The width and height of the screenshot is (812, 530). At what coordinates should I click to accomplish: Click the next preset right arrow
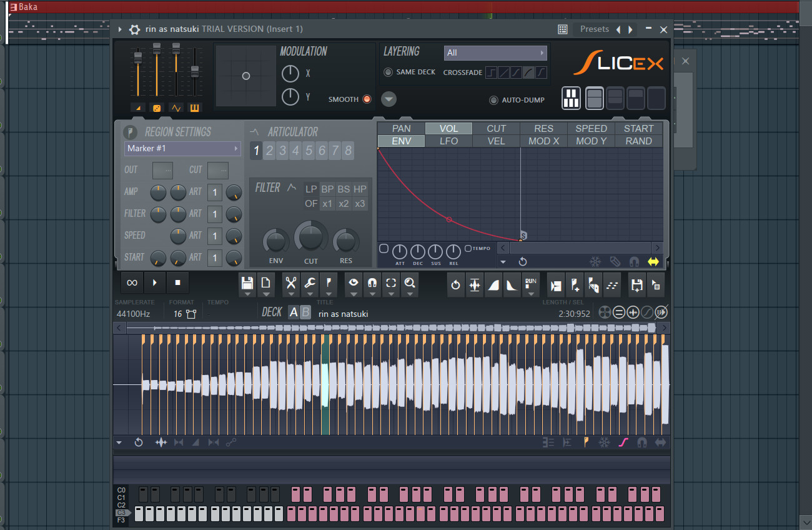630,29
